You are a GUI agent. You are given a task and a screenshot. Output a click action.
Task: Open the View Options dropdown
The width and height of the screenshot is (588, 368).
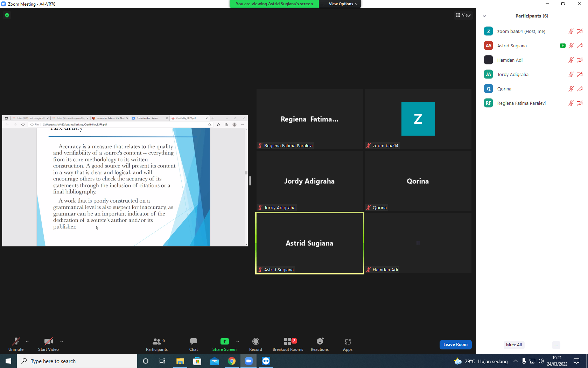(x=343, y=4)
